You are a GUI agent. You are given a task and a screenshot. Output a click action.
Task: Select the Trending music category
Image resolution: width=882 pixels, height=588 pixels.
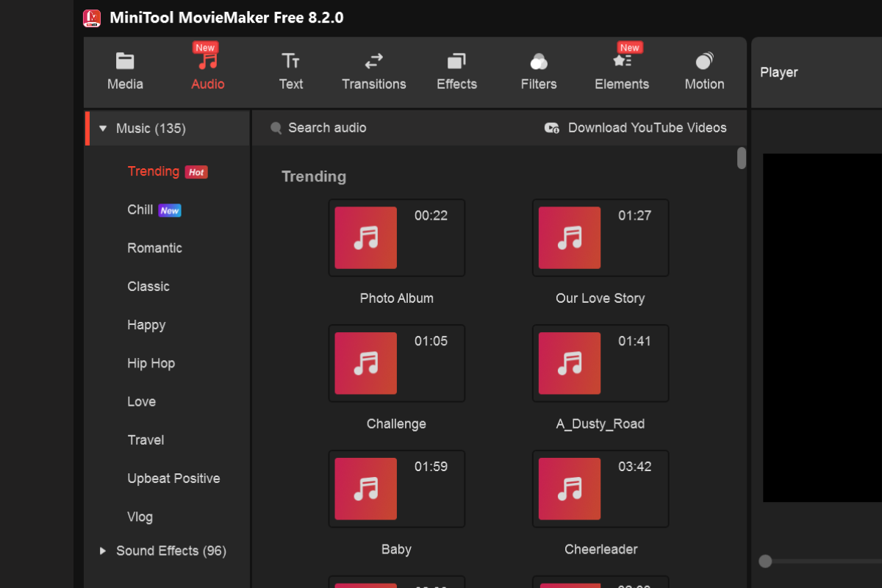(x=154, y=171)
